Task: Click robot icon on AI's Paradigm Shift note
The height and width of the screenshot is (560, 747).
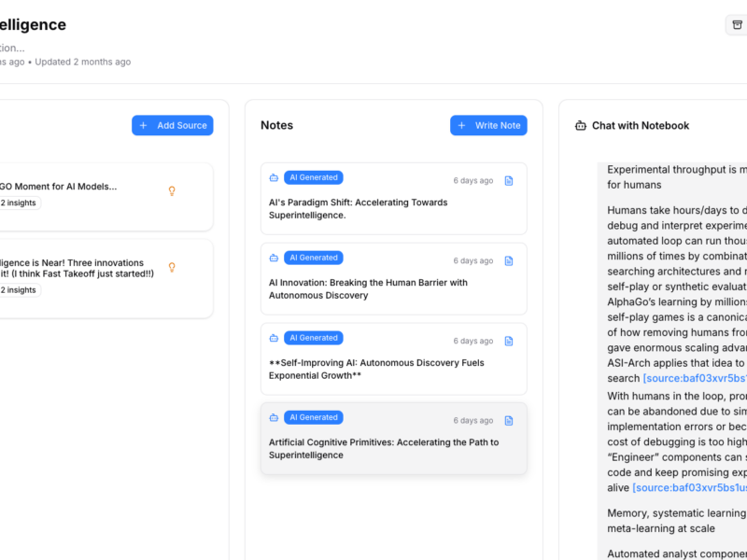Action: [x=274, y=178]
